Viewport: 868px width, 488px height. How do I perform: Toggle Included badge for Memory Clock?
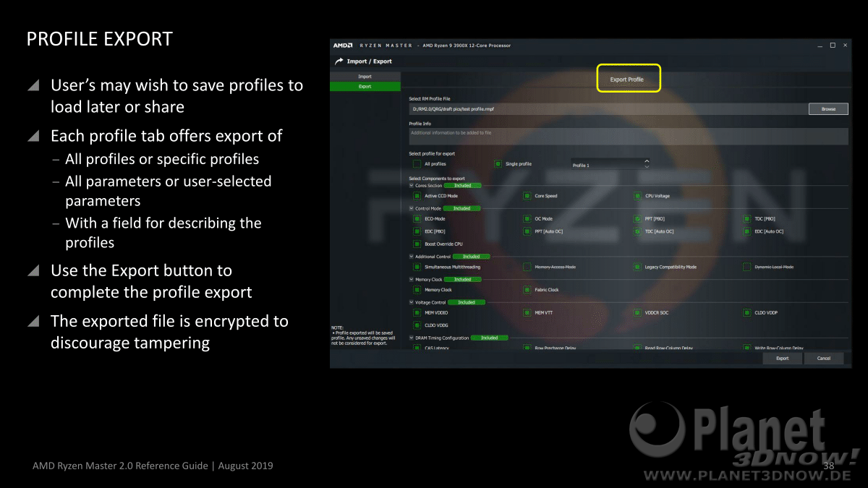pos(462,280)
